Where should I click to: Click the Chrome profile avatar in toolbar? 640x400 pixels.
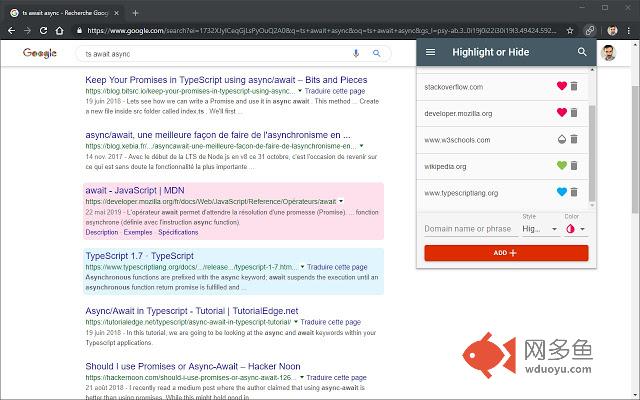pos(612,31)
